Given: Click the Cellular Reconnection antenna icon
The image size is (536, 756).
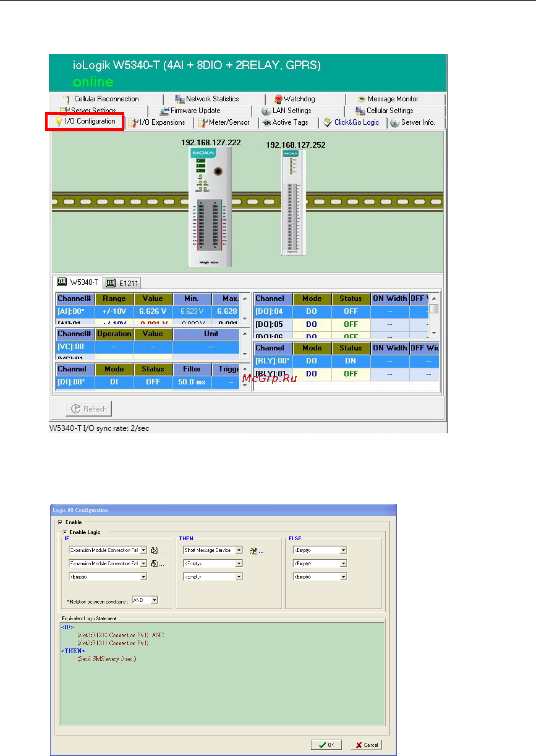Looking at the screenshot, I should (67, 99).
